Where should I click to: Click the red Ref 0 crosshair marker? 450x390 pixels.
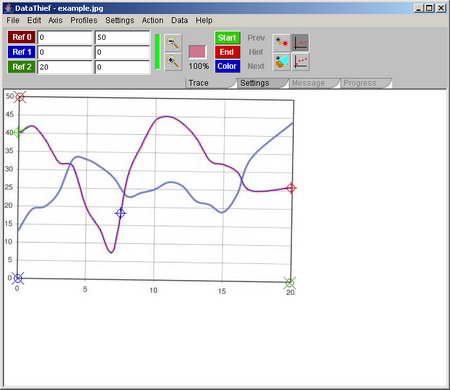tap(20, 97)
